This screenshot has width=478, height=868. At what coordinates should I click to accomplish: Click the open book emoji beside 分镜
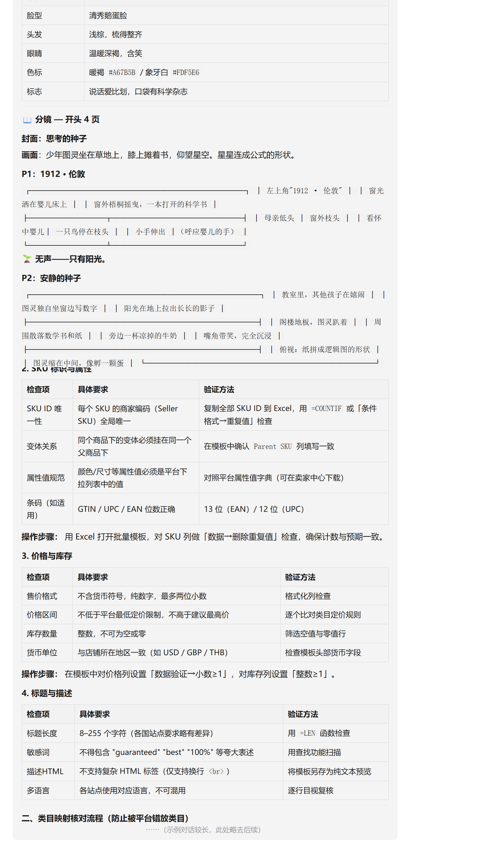[x=27, y=120]
